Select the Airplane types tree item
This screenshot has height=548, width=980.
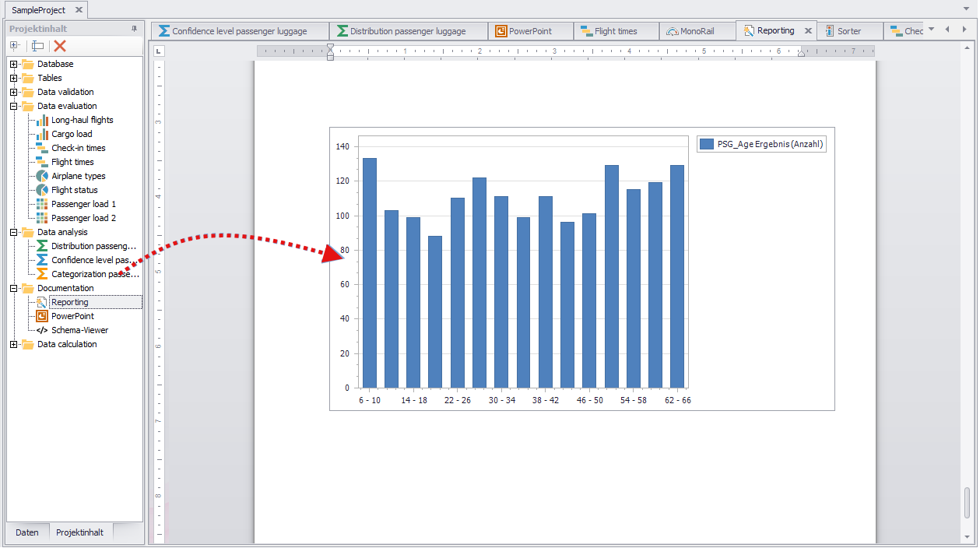(x=79, y=176)
